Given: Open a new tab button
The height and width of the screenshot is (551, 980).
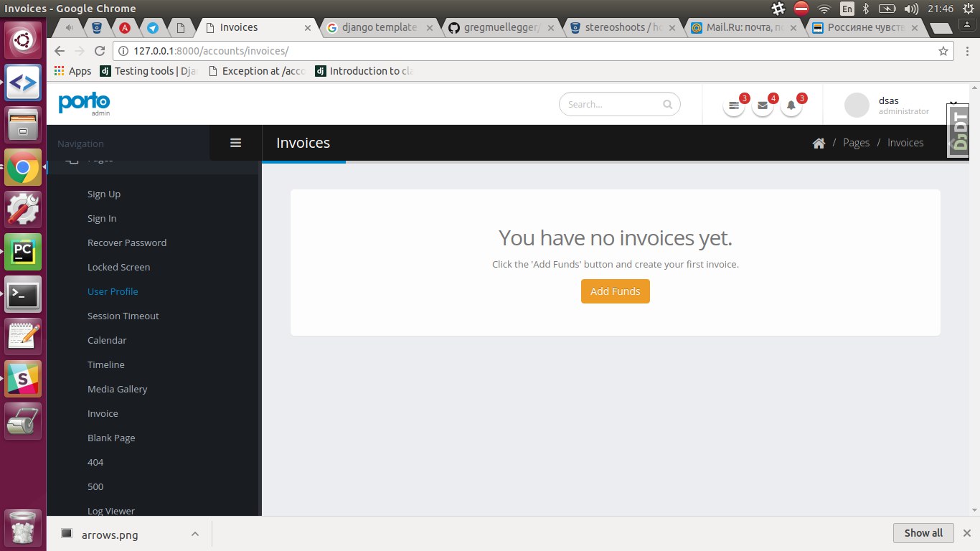Looking at the screenshot, I should tap(941, 29).
